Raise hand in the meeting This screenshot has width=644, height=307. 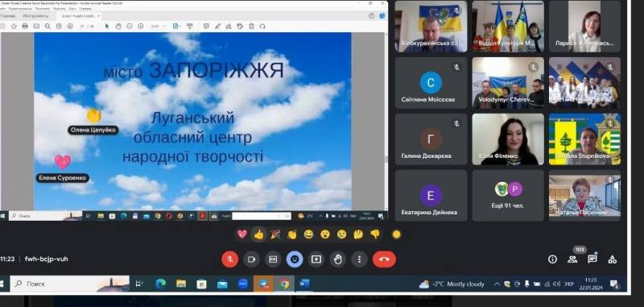point(337,259)
